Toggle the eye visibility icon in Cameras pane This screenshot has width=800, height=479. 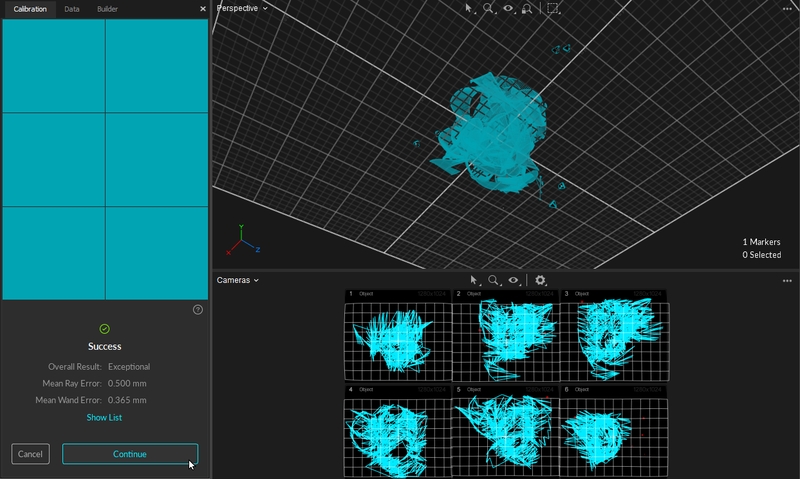(513, 281)
